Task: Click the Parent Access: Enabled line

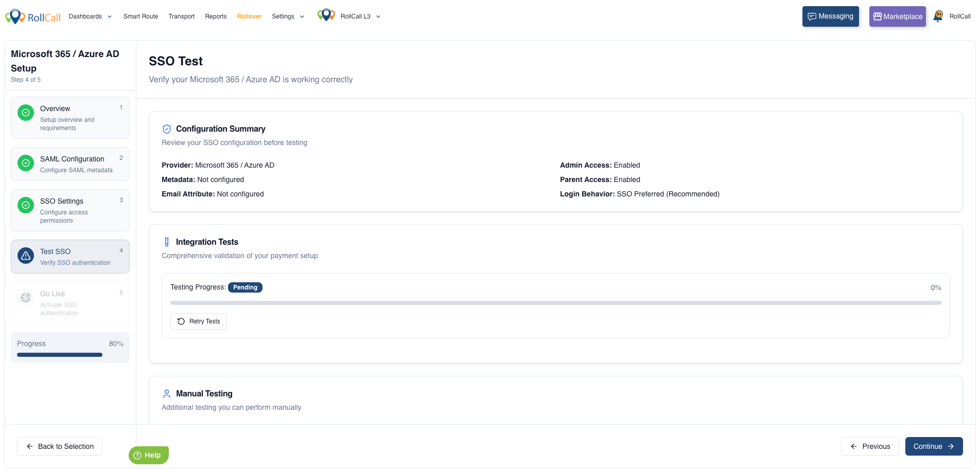Action: [600, 179]
